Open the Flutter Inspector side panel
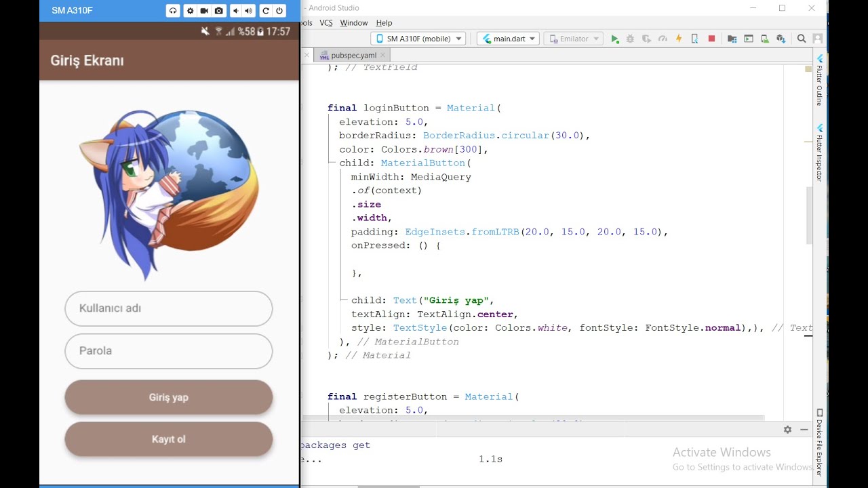868x488 pixels. (819, 153)
